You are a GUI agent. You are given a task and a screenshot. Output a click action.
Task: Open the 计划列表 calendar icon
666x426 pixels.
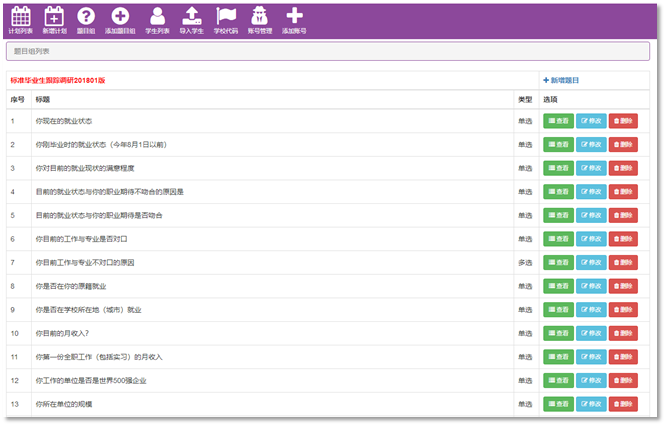coord(21,16)
